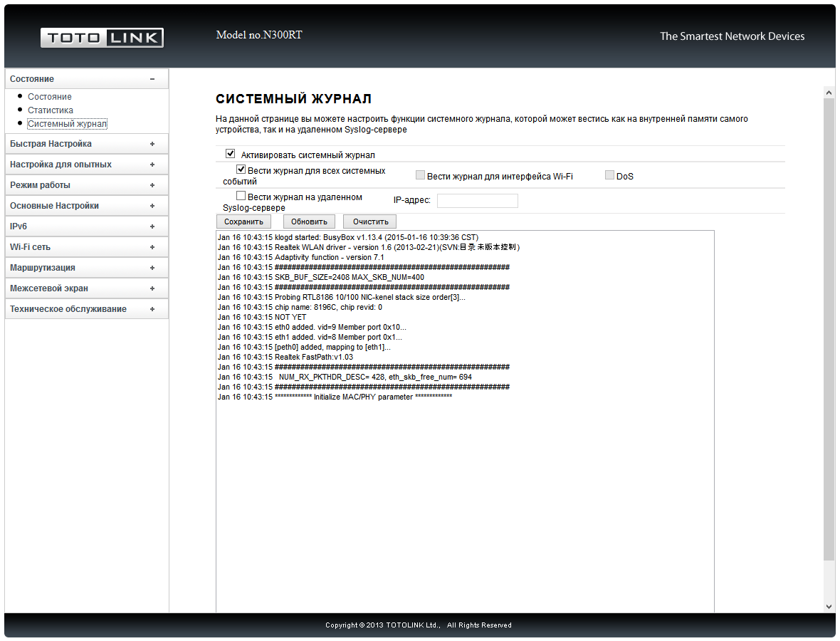
Task: Click the Copyright 2013 TOTOLINK footer text
Action: coord(418,625)
